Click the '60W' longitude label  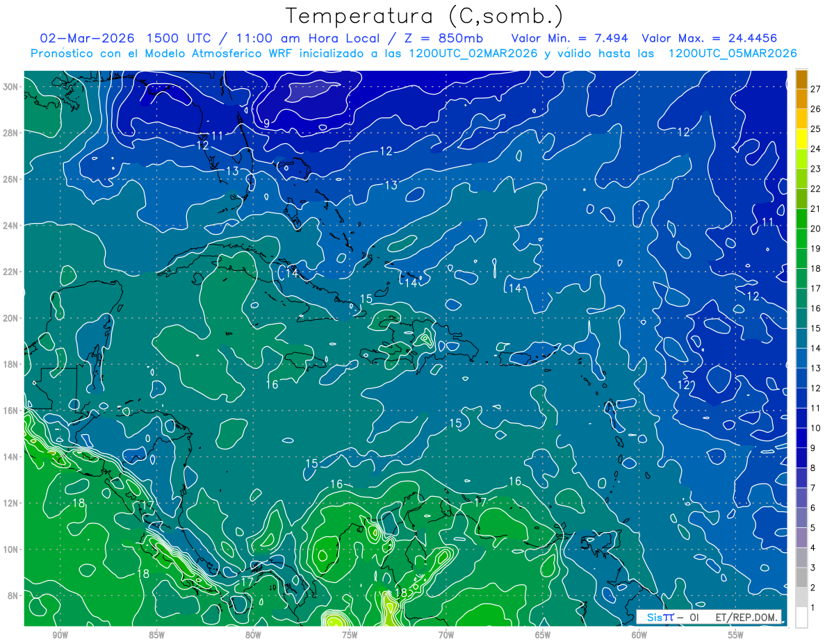[x=639, y=635]
